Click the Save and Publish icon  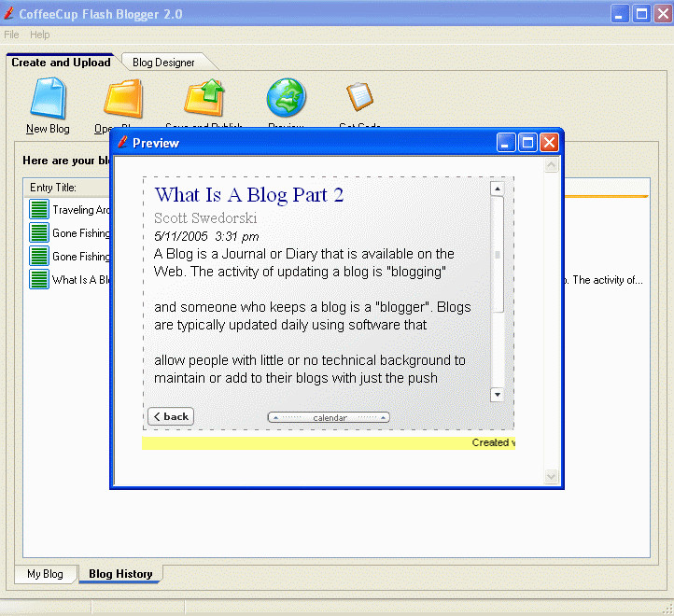204,98
